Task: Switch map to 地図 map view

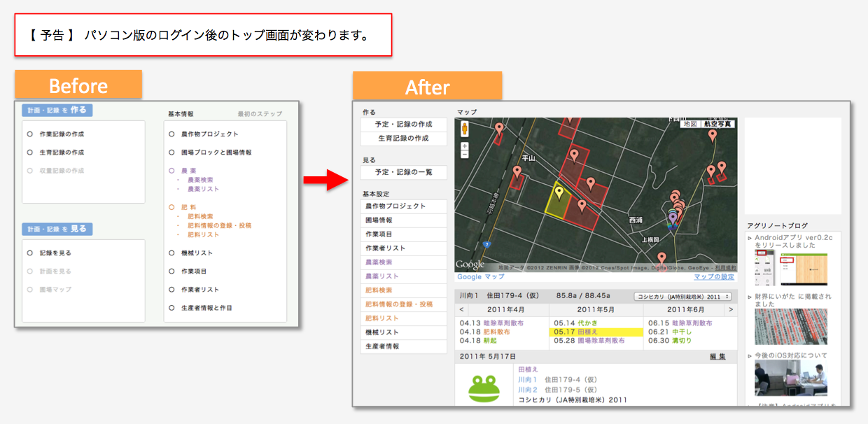Action: [690, 124]
